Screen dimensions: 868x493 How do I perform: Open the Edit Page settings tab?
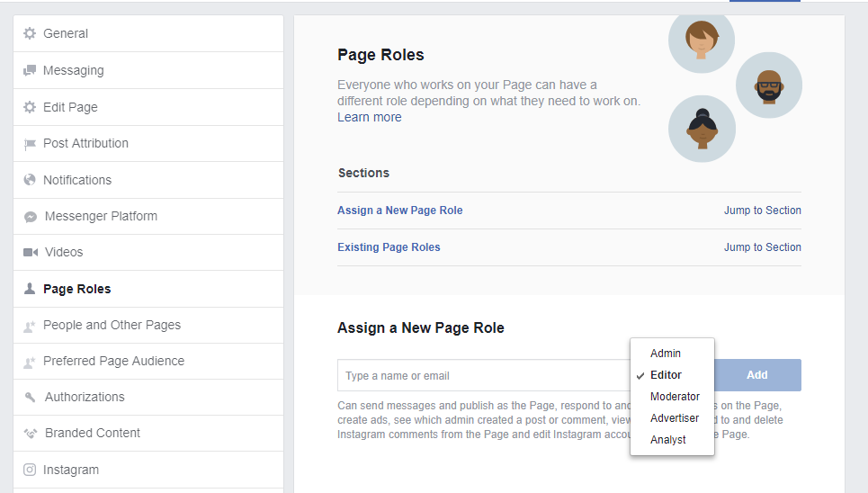[70, 107]
